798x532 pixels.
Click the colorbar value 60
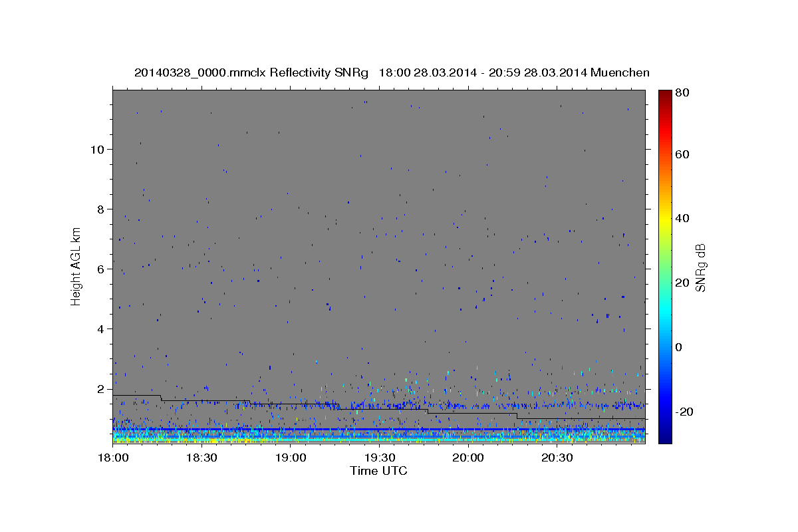pos(682,154)
